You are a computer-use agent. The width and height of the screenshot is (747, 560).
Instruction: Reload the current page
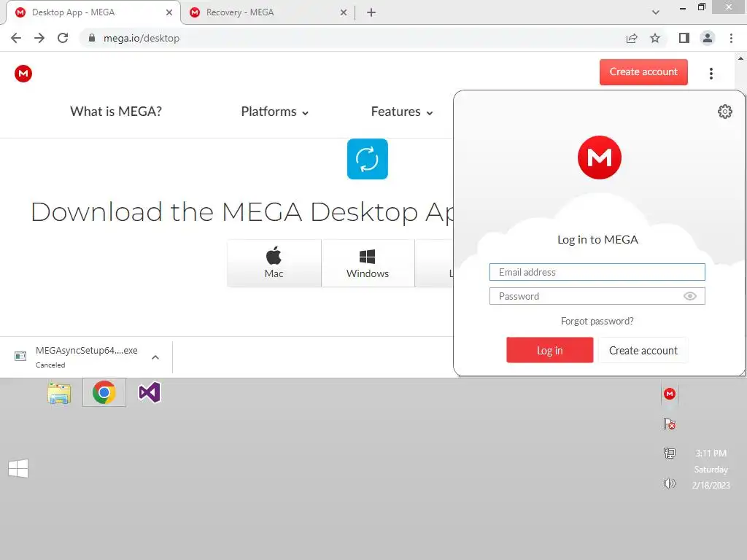tap(63, 38)
